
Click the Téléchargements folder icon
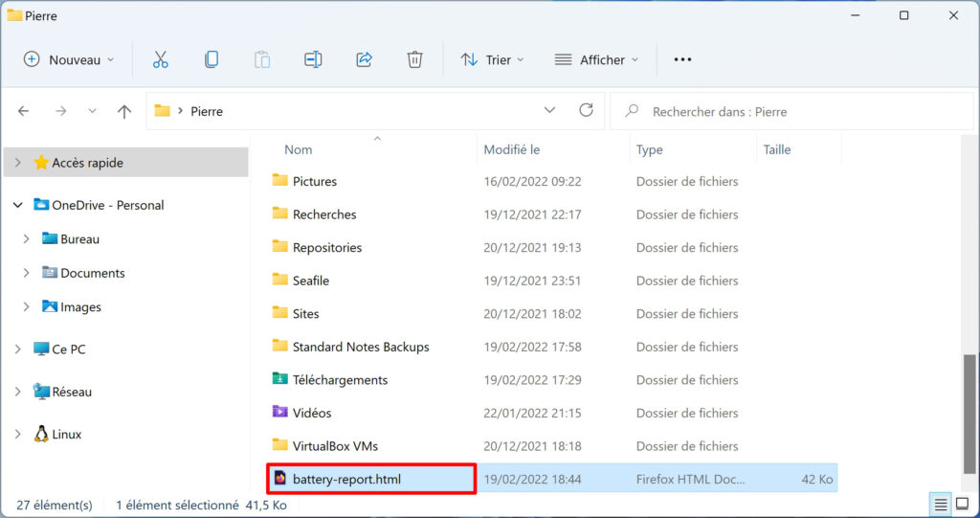tap(280, 379)
